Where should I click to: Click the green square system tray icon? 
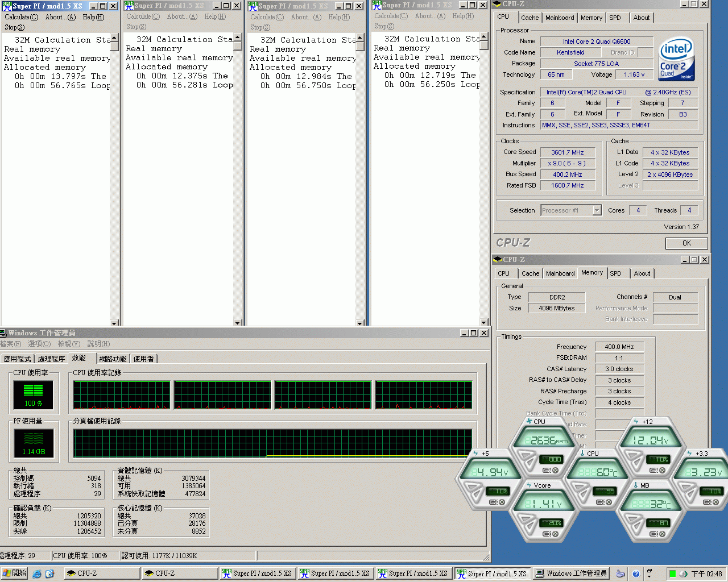click(x=672, y=574)
